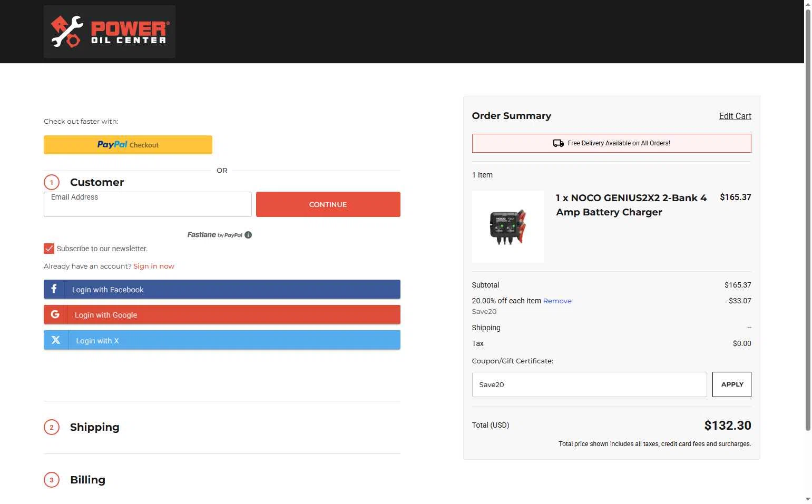
Task: Click the delivery truck icon
Action: click(x=559, y=143)
